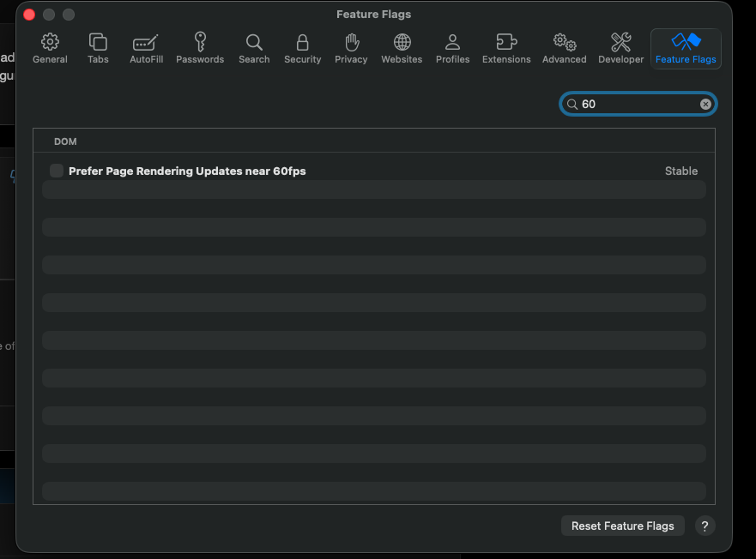Enable Prefer Page Rendering Updates near 60fps
Viewport: 756px width, 559px height.
[57, 171]
